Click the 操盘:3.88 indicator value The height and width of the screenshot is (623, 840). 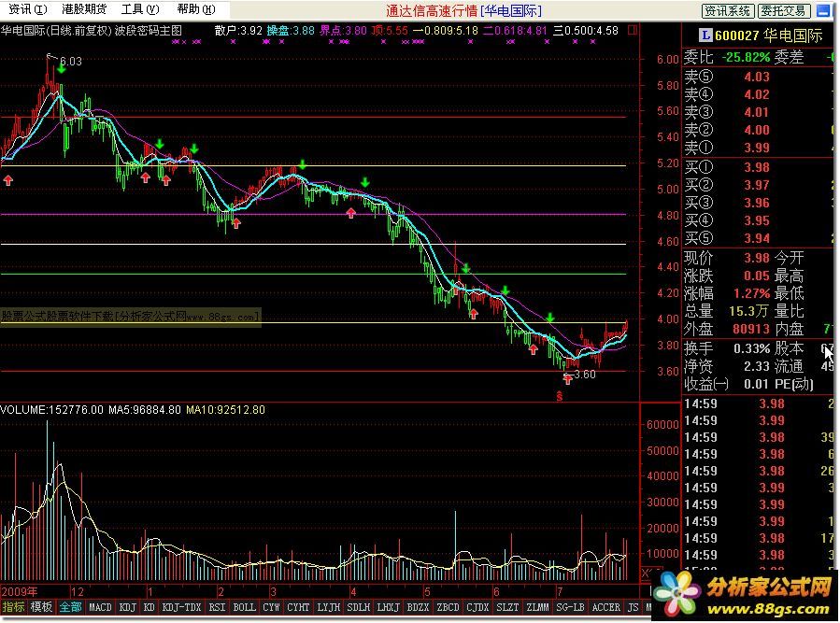tap(291, 31)
